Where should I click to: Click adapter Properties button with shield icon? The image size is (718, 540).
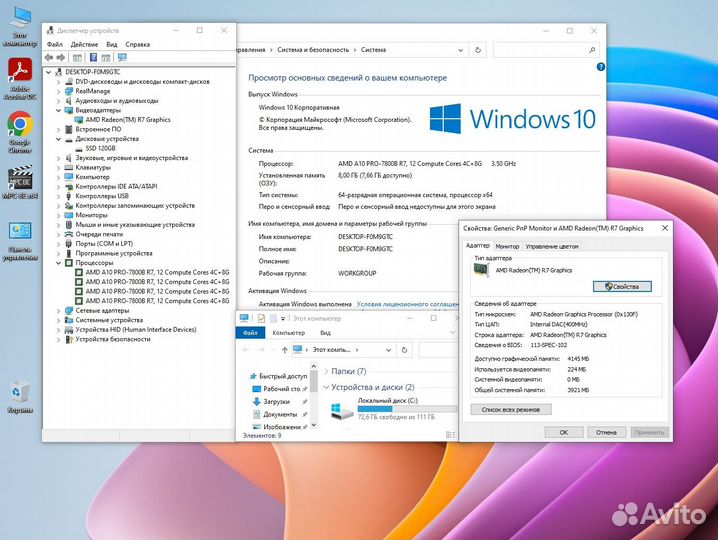tap(622, 287)
